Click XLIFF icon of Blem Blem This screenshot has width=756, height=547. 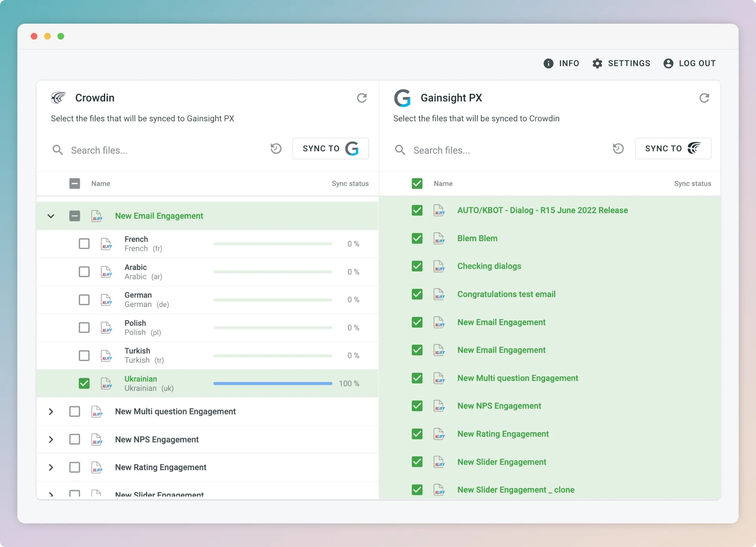pos(439,238)
